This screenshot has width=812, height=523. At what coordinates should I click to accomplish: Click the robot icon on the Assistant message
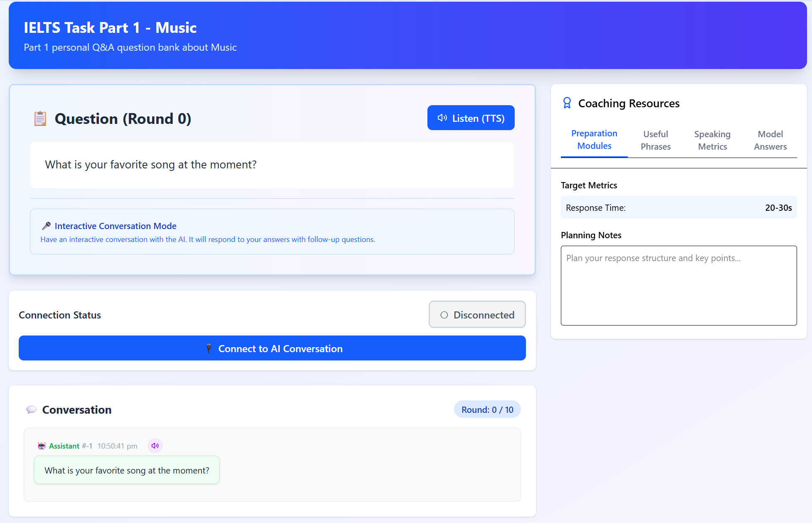pos(41,446)
